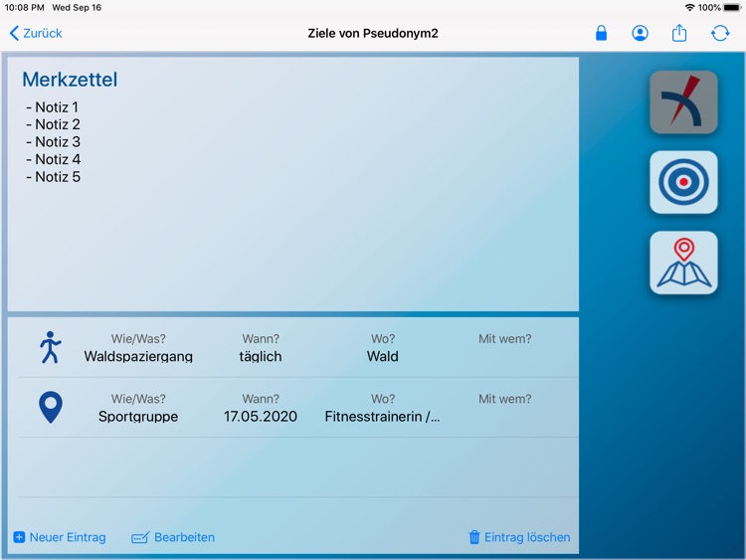Image resolution: width=746 pixels, height=560 pixels.
Task: Tap the pencil icon beside Bearbeiten
Action: pyautogui.click(x=140, y=538)
